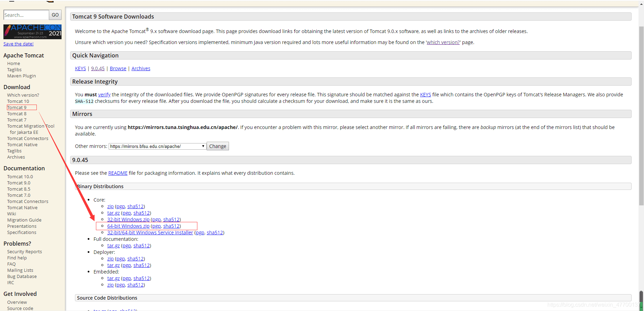Click the Save the date! link
The width and height of the screenshot is (644, 311).
(19, 44)
